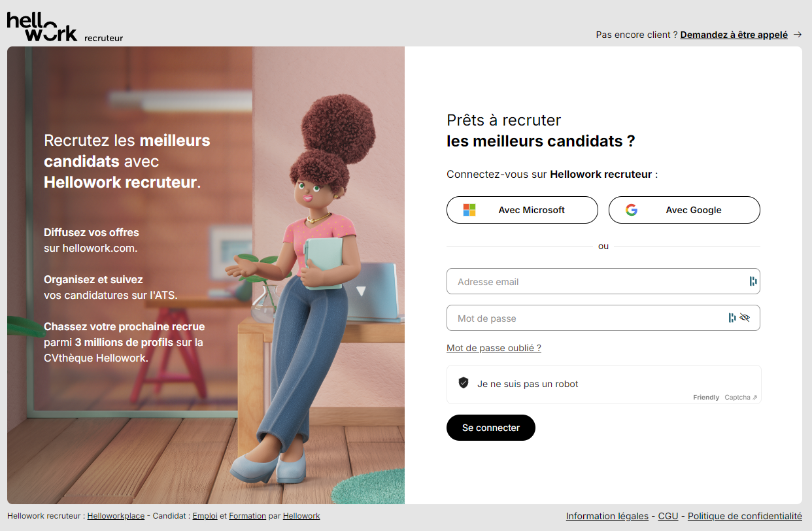Open the CGU footer link

pos(668,516)
